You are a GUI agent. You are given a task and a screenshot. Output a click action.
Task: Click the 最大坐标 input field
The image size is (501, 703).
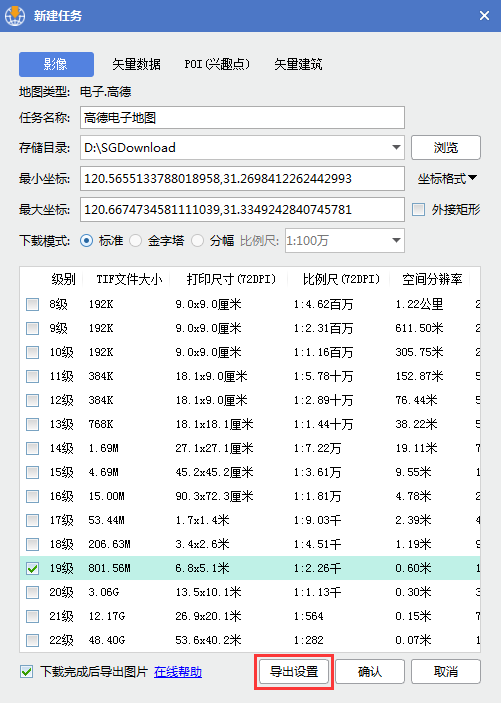(242, 209)
